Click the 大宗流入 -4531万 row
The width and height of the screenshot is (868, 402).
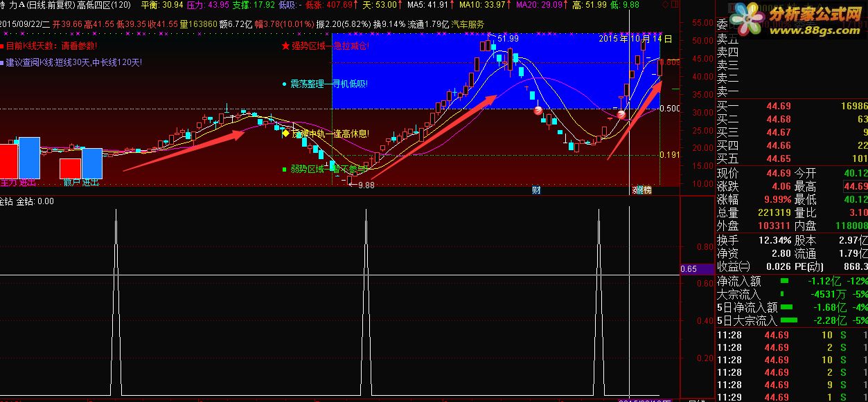point(791,294)
